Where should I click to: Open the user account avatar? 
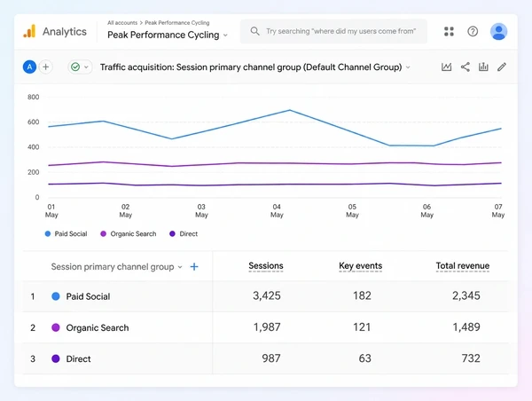coord(498,32)
